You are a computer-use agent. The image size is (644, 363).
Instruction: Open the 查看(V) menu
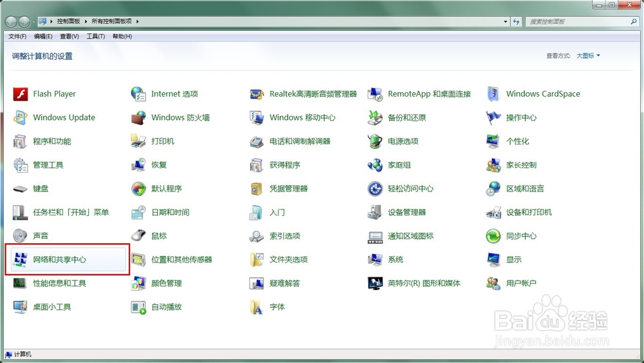pos(70,36)
